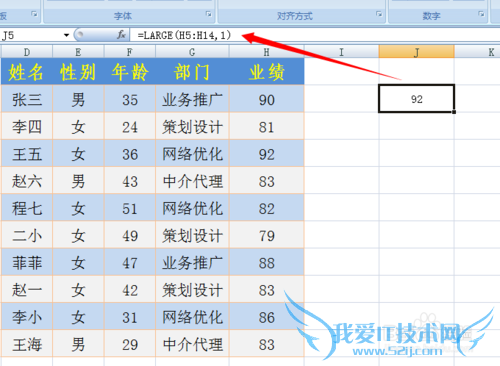500x366 pixels.
Task: Select the name cell 程七
Action: pyautogui.click(x=27, y=208)
